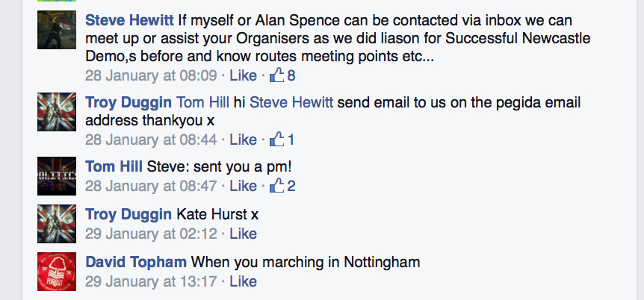Like Troy Duggin's pegida email comment
The image size is (644, 300).
tap(243, 140)
